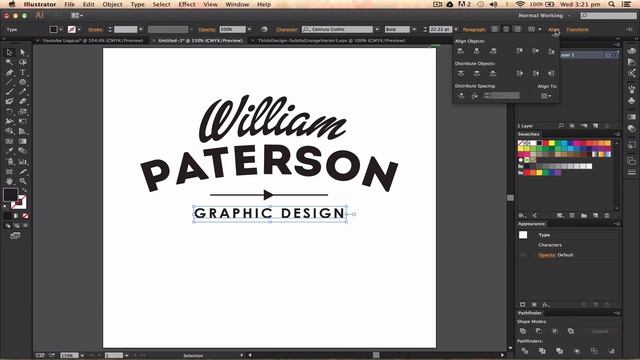This screenshot has width=640, height=360.
Task: Click the white swatch in Appearance panel
Action: pos(523,235)
